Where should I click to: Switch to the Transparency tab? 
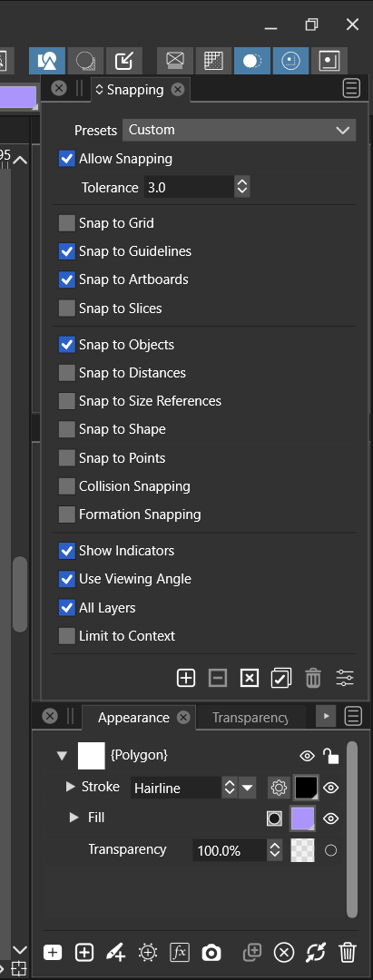coord(250,718)
